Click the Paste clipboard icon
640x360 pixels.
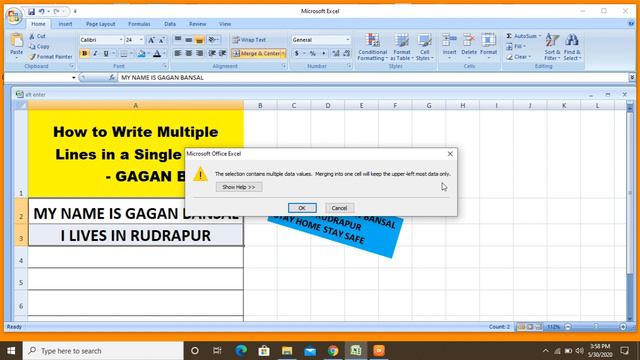tap(16, 41)
